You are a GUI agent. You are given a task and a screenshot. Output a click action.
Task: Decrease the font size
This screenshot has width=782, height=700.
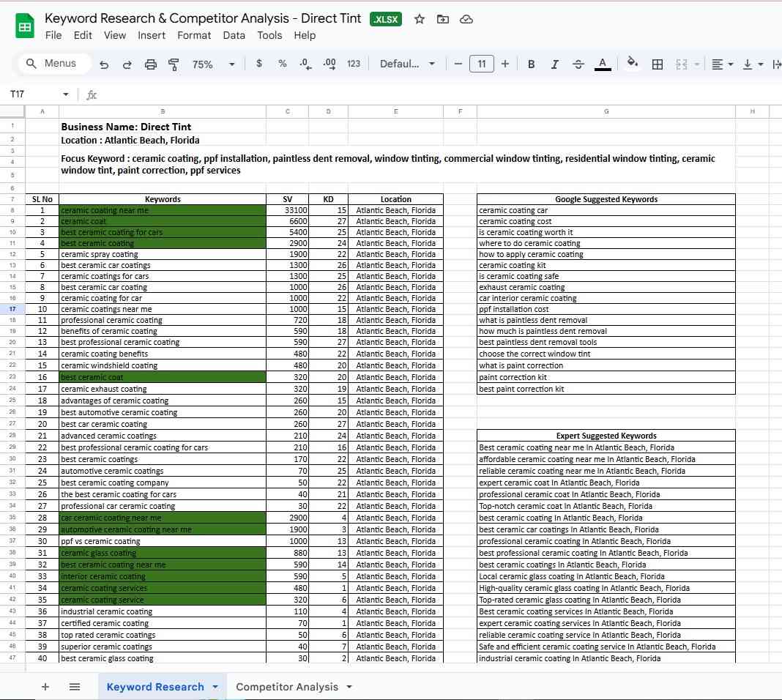458,64
